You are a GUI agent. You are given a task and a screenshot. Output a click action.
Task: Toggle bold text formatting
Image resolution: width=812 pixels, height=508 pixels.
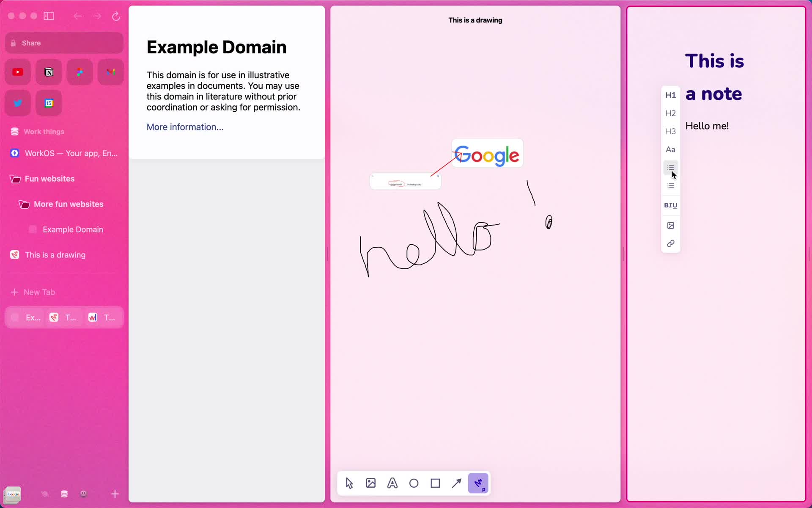(666, 205)
